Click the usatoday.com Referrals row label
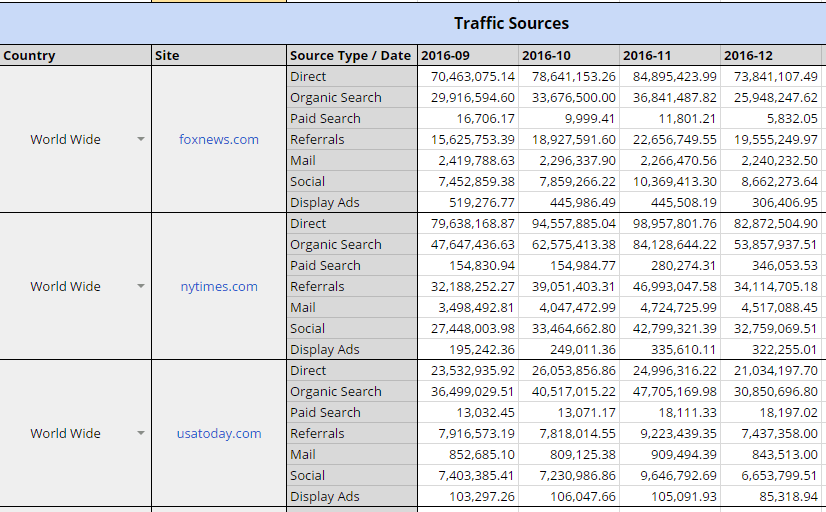This screenshot has height=512, width=826. [x=317, y=434]
